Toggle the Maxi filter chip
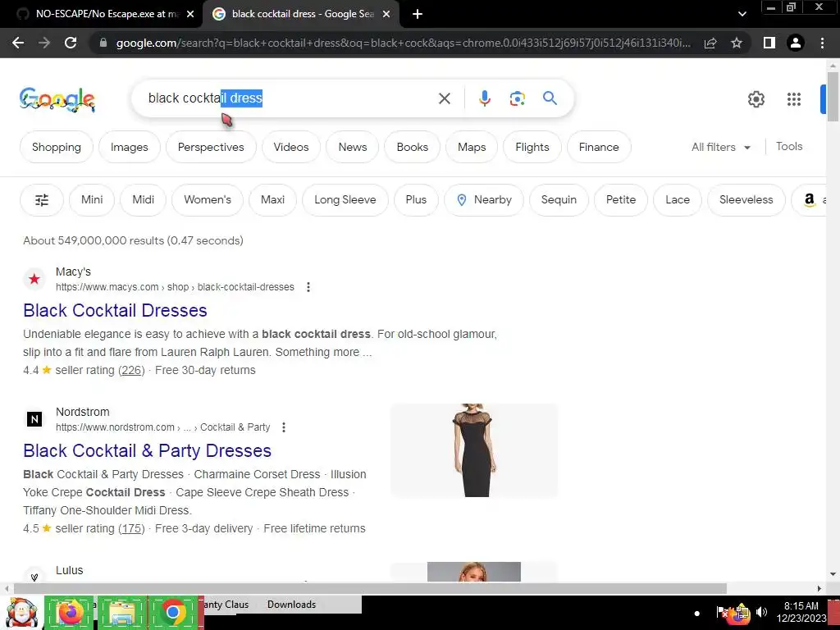Screen dimensions: 840x630 point(272,200)
